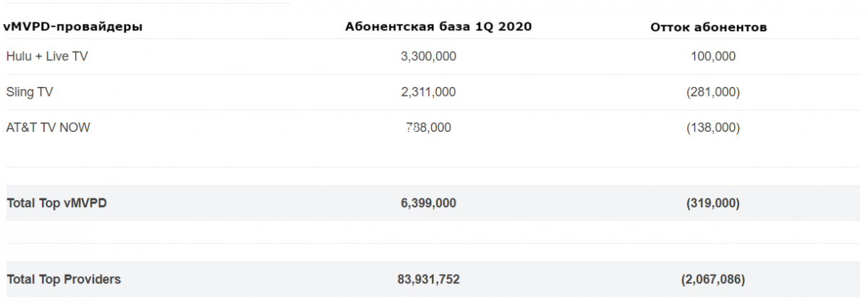Select the Total Top vMVPD label
Viewport: 868px width, 305px height.
point(56,204)
